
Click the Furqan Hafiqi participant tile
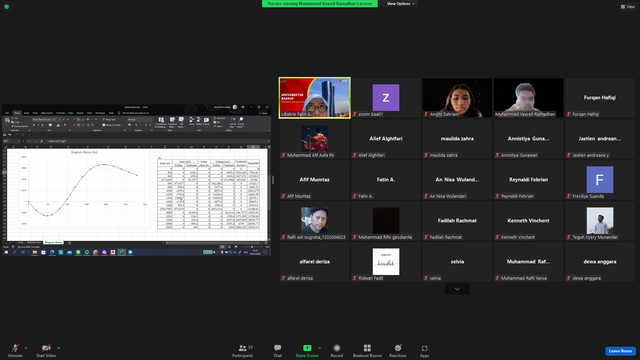600,98
